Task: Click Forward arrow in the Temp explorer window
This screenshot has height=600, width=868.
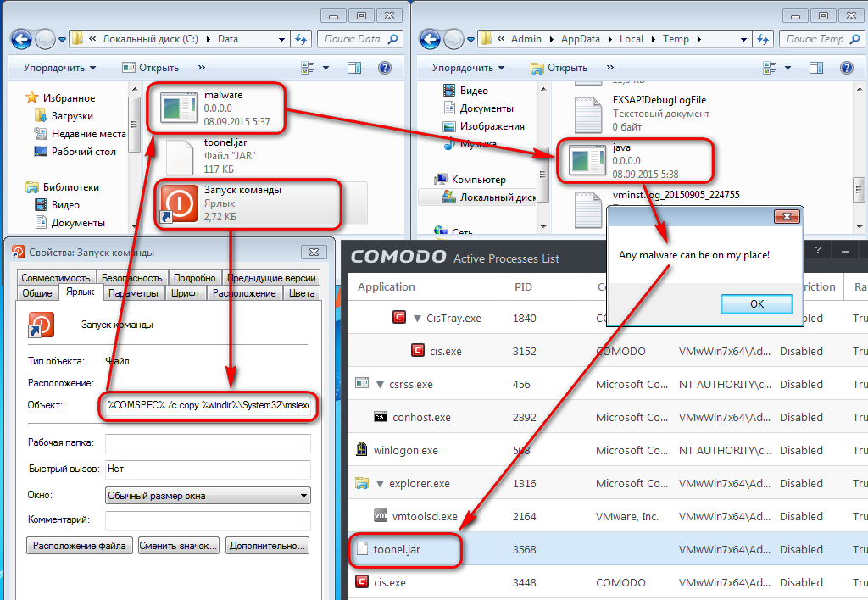Action: 453,39
